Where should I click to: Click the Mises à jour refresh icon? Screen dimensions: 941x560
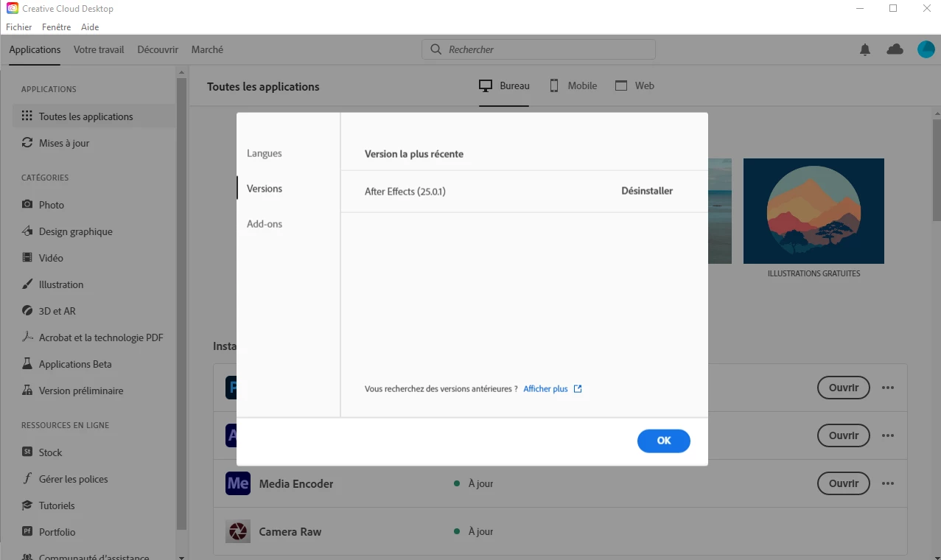[x=27, y=143]
